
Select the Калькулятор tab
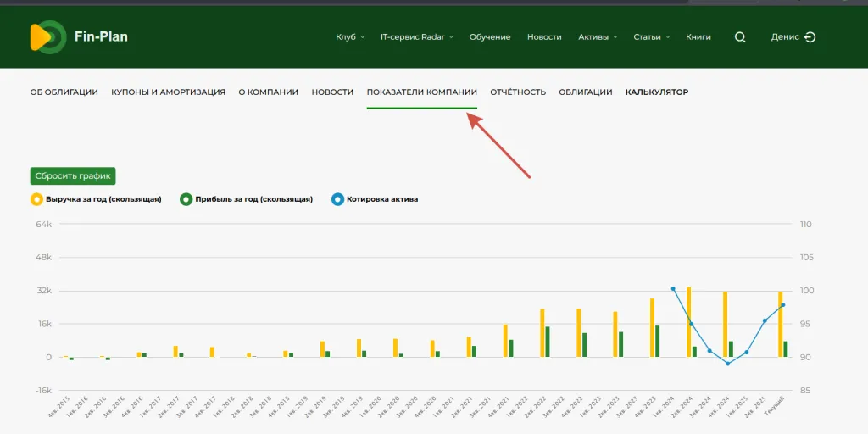coord(657,92)
